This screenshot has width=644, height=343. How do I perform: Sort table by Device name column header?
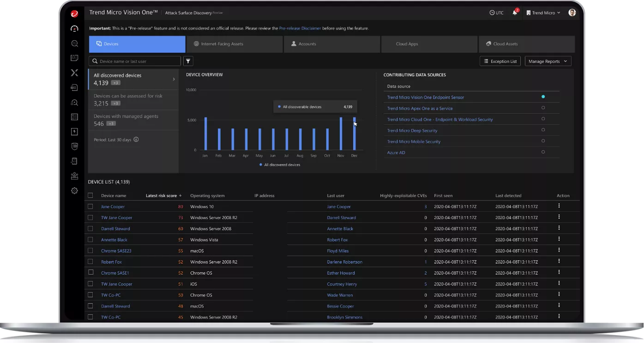point(114,196)
